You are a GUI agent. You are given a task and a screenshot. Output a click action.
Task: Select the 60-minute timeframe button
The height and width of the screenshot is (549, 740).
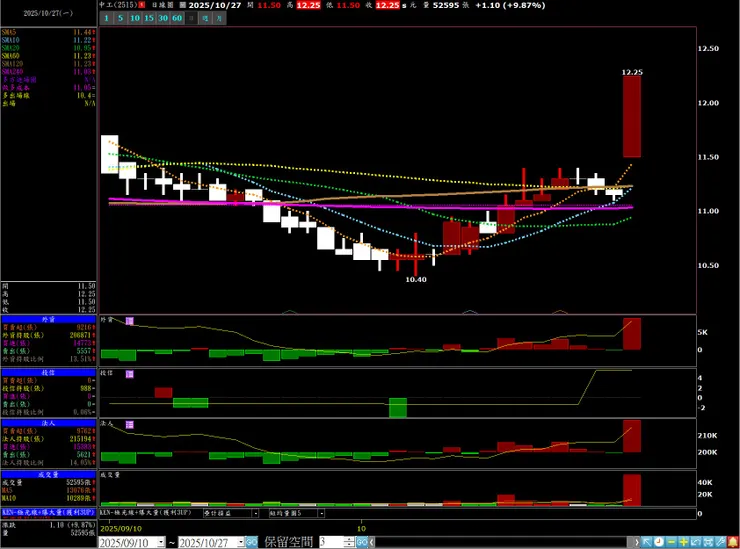177,18
